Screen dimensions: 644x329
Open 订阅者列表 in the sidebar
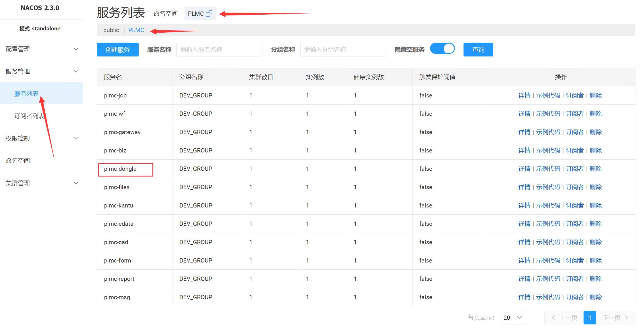click(30, 116)
